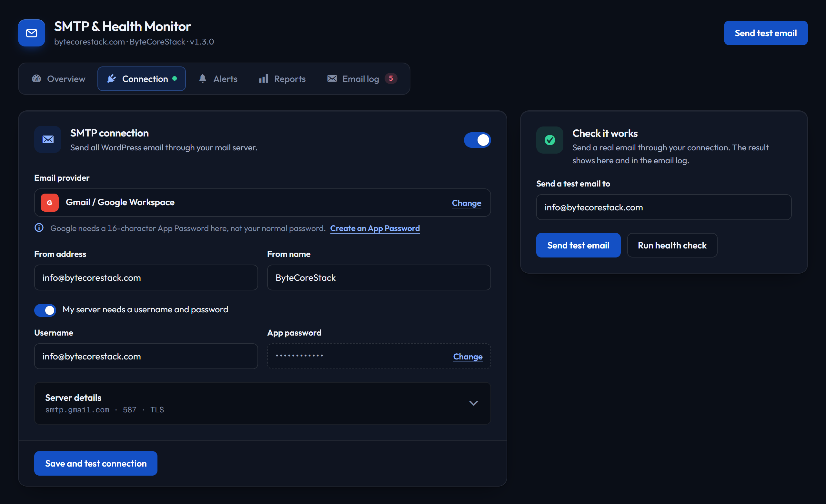The height and width of the screenshot is (504, 826).
Task: Click the blue mail logo icon in header
Action: click(x=32, y=33)
